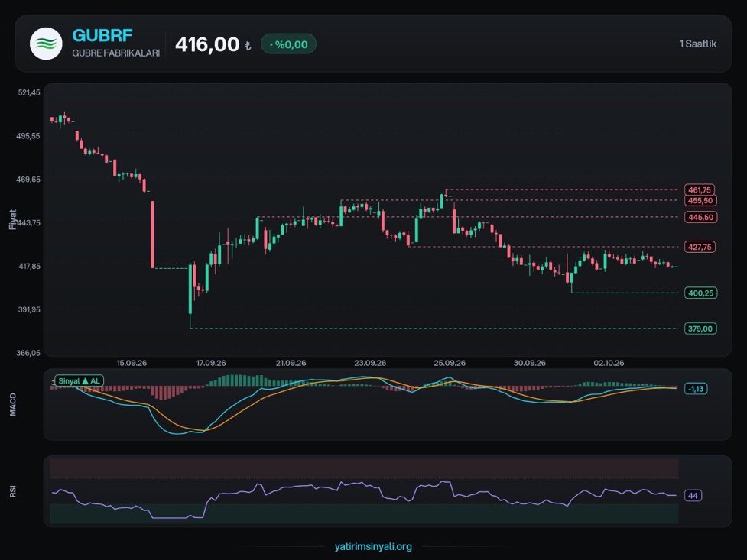Screen dimensions: 747x560
Task: Select the GUBRF ticker symbol
Action: coord(102,36)
